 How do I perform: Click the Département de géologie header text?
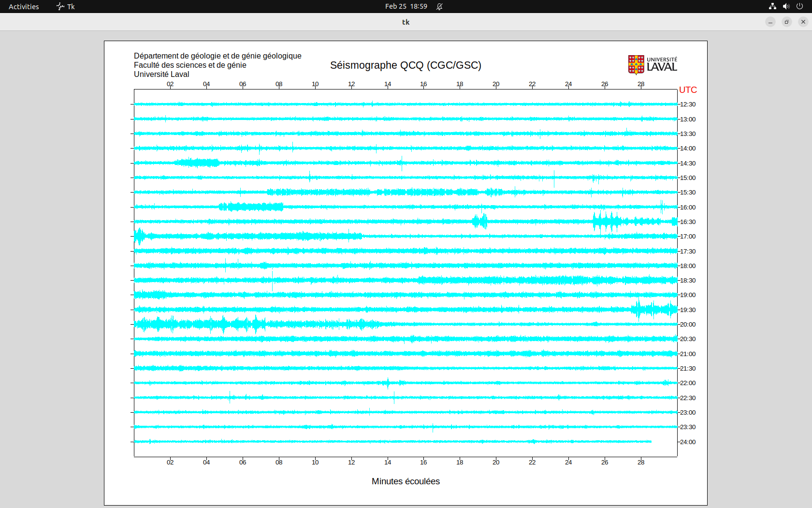coord(217,56)
